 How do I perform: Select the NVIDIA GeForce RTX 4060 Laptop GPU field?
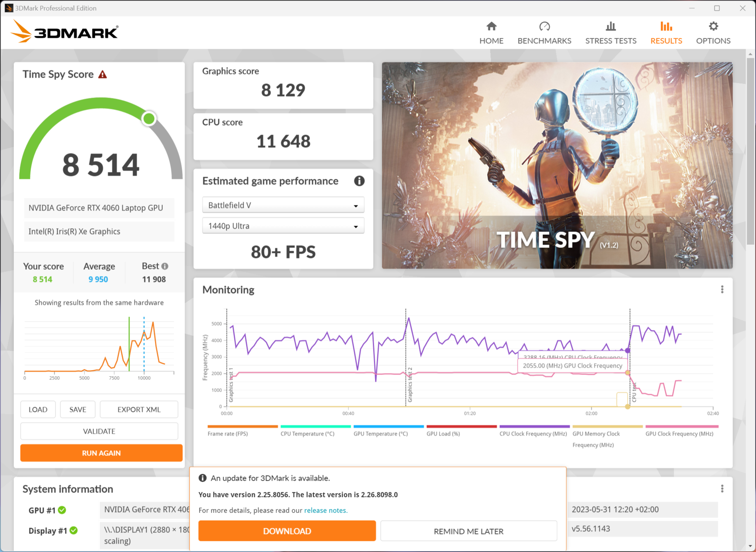[x=99, y=208]
